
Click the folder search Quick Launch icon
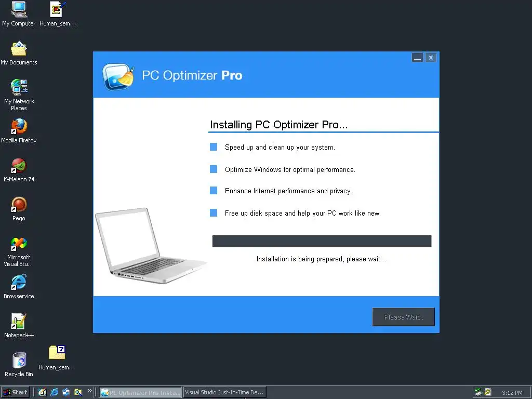(78, 392)
